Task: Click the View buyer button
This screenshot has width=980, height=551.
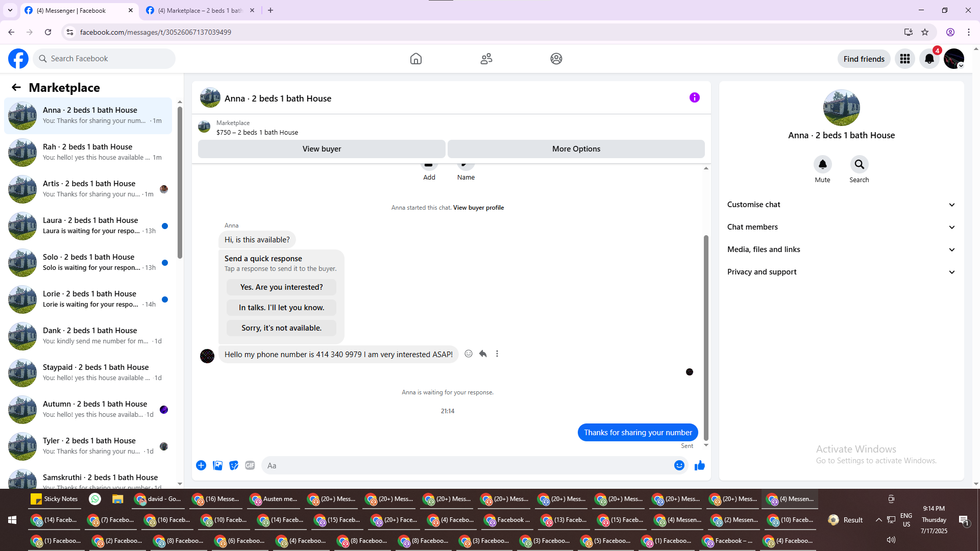Action: tap(322, 149)
